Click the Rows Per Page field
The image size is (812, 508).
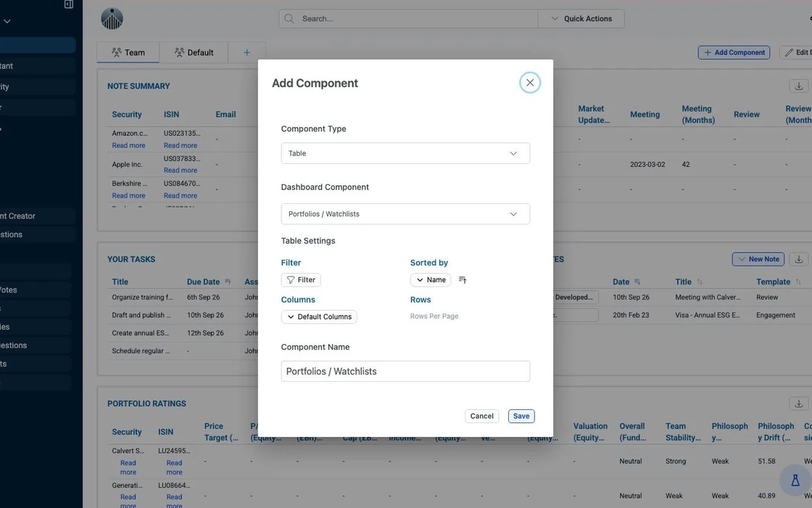click(x=434, y=316)
